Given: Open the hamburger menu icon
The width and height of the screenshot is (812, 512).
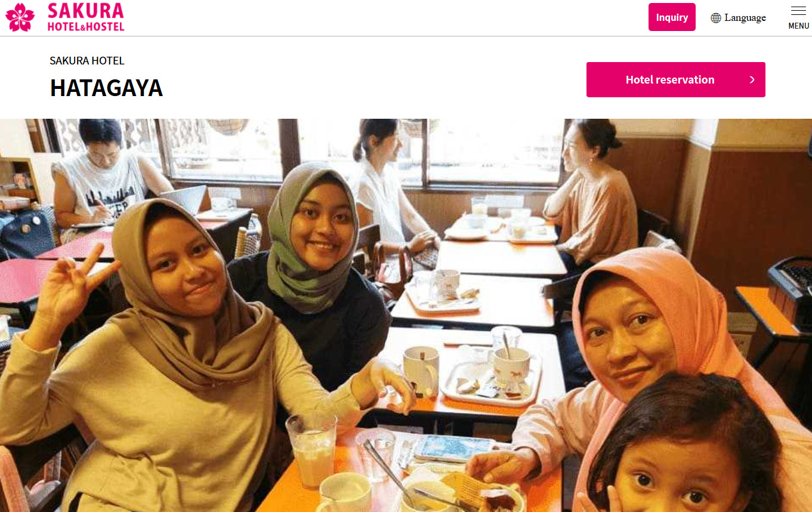Looking at the screenshot, I should click(x=798, y=11).
